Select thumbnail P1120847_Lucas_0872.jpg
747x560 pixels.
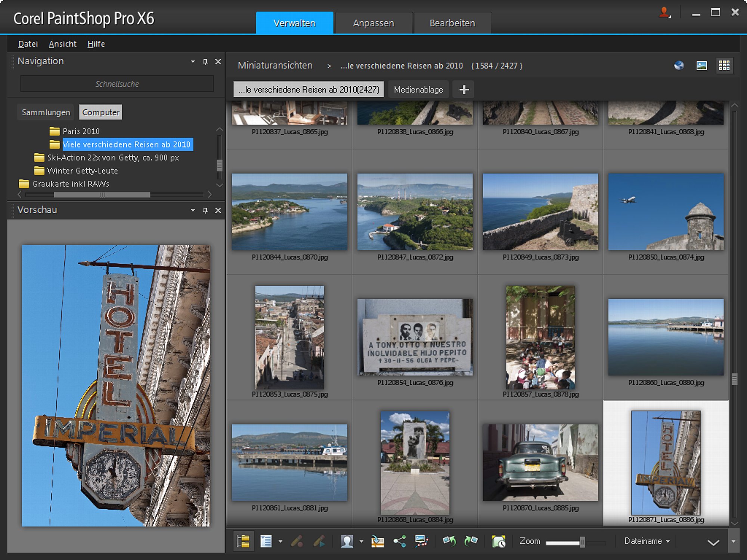pos(415,212)
